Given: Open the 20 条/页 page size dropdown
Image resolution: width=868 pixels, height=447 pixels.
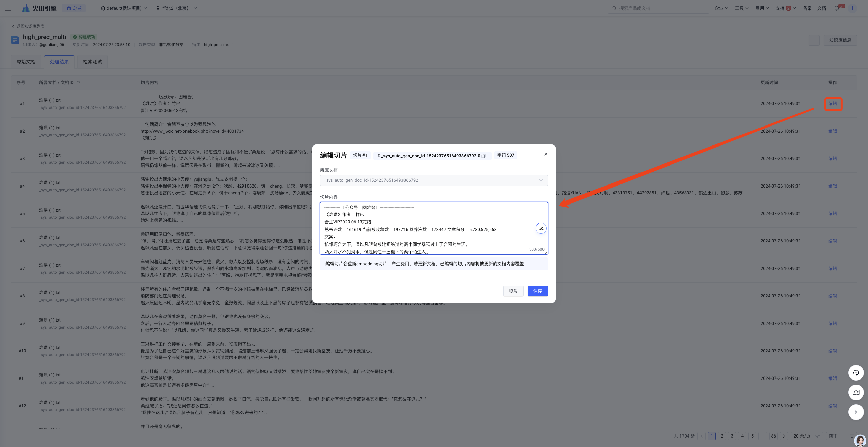Looking at the screenshot, I should (x=807, y=436).
